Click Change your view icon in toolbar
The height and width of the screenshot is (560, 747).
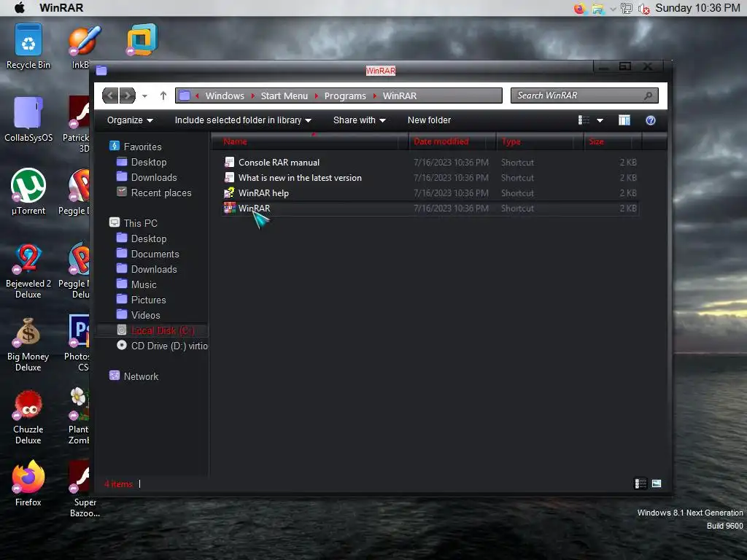click(584, 120)
